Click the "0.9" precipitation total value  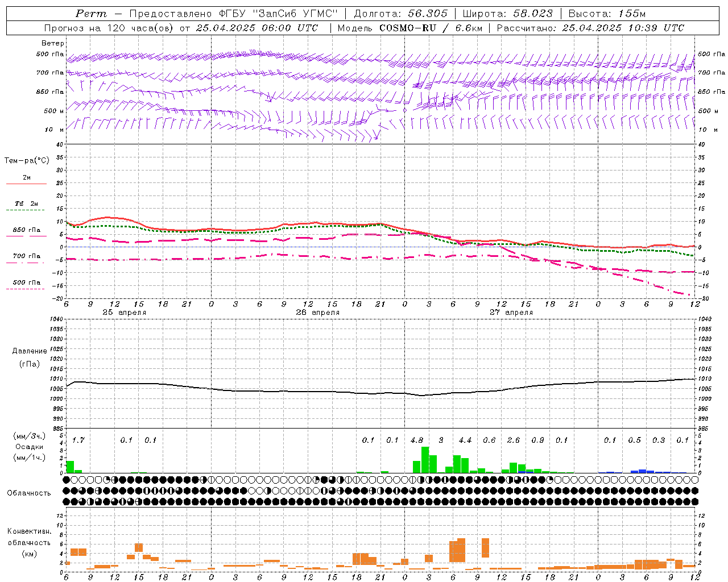pos(537,440)
